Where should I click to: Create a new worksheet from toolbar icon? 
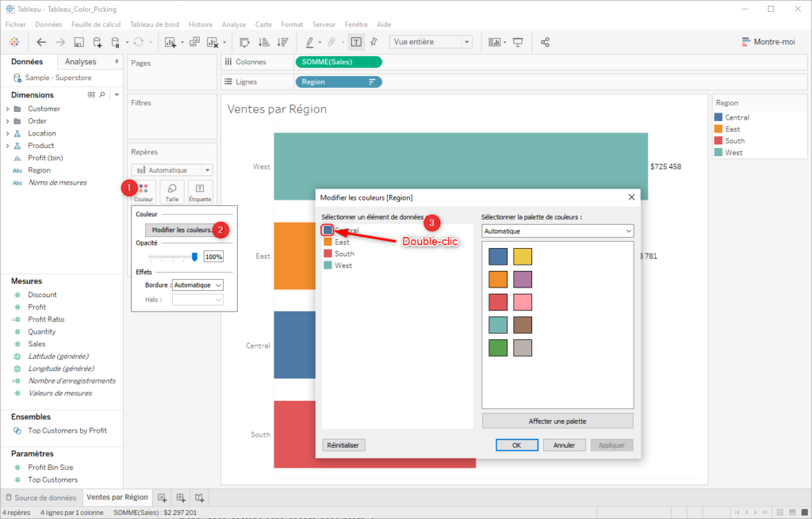pyautogui.click(x=170, y=43)
